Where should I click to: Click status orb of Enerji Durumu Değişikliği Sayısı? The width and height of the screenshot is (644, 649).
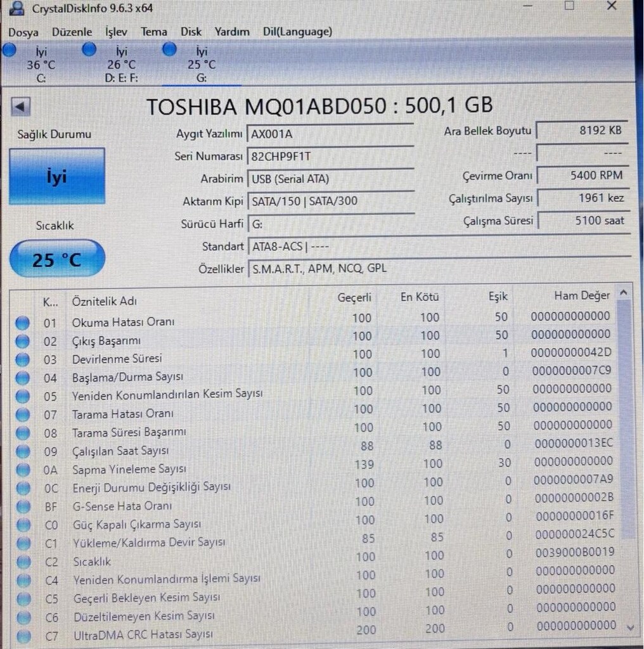tap(23, 489)
